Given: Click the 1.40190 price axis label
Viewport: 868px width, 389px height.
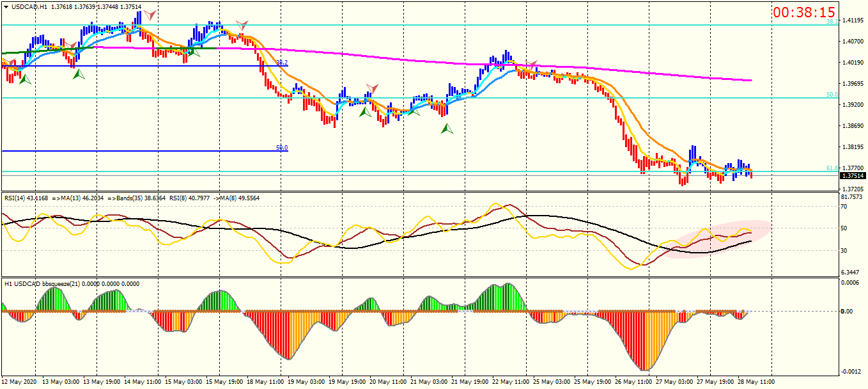Looking at the screenshot, I should (853, 63).
